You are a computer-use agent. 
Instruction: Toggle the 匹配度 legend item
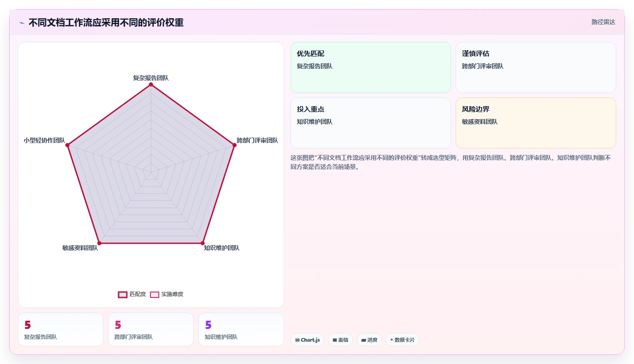pyautogui.click(x=132, y=294)
